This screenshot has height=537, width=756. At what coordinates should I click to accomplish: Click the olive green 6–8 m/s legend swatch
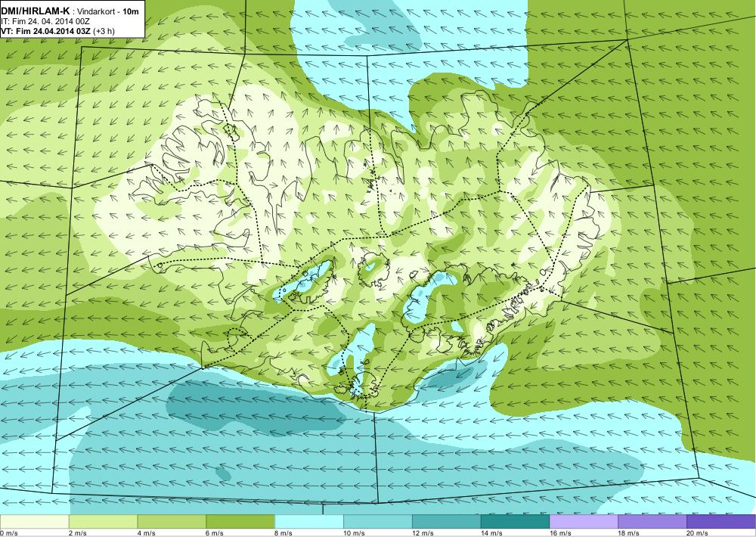pyautogui.click(x=240, y=522)
